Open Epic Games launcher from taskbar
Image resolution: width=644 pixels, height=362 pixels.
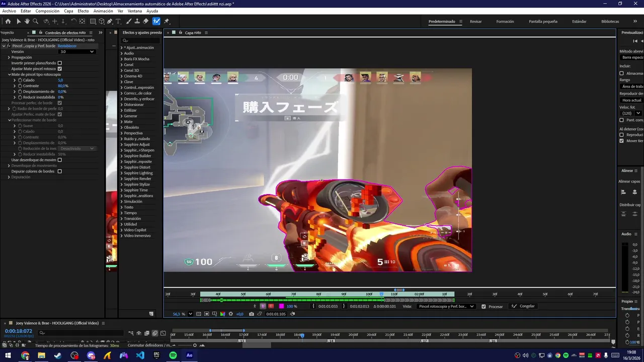pyautogui.click(x=156, y=355)
